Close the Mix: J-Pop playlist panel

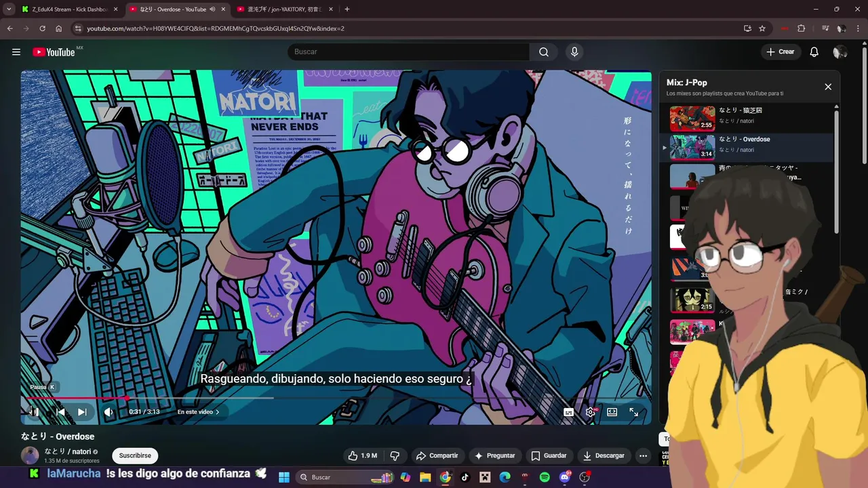click(828, 87)
